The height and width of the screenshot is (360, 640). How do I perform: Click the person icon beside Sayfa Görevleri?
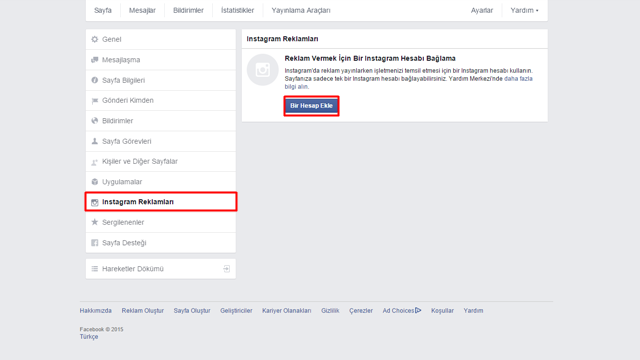(x=95, y=141)
